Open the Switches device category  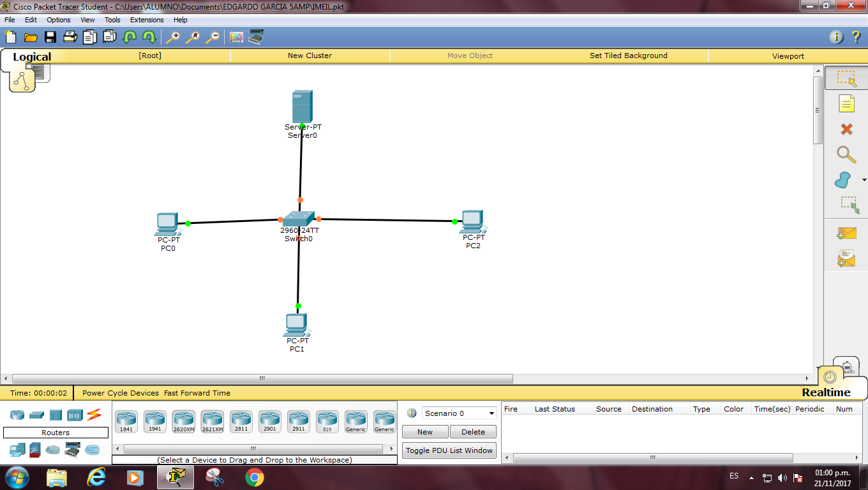[36, 415]
